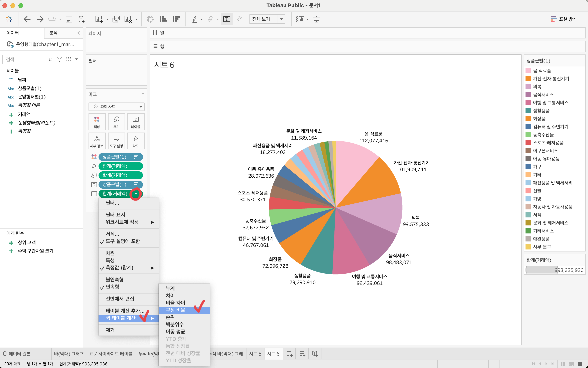588x368 pixels.
Task: Click the 음·식료품 pink legend color swatch
Action: coord(528,71)
